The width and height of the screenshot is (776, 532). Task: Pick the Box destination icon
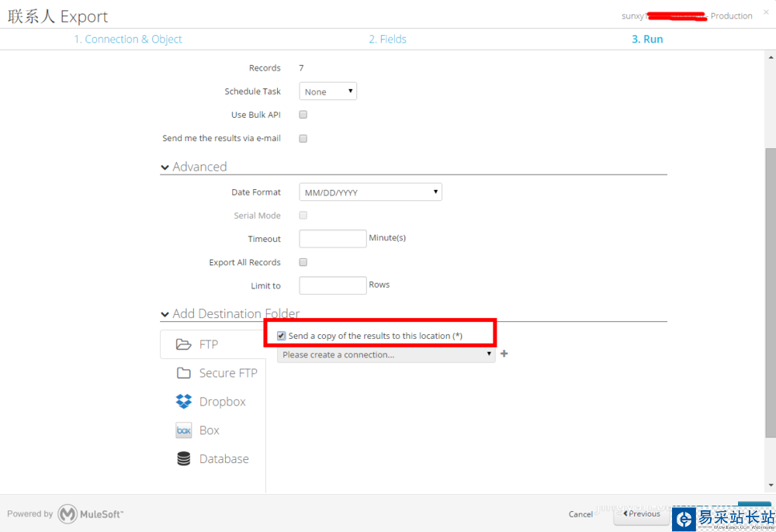184,430
